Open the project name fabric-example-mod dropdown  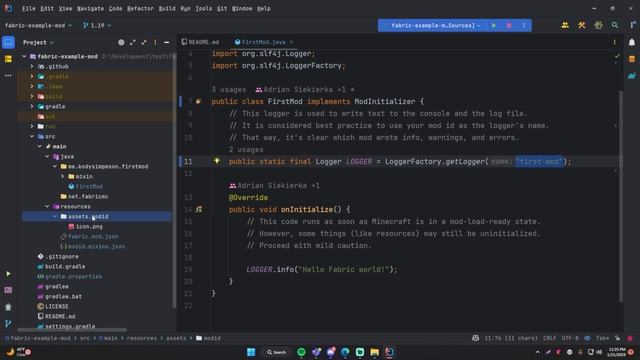[x=38, y=25]
